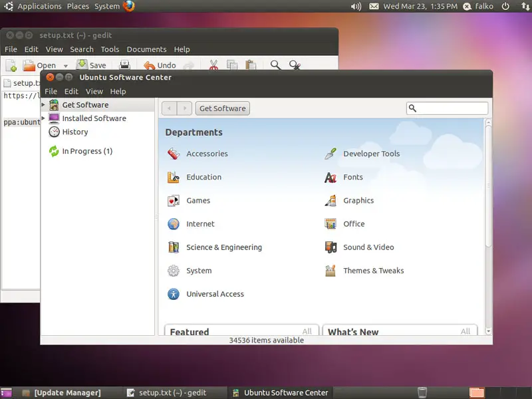Image resolution: width=532 pixels, height=399 pixels.
Task: Open the Universal Access icon
Action: 174,294
